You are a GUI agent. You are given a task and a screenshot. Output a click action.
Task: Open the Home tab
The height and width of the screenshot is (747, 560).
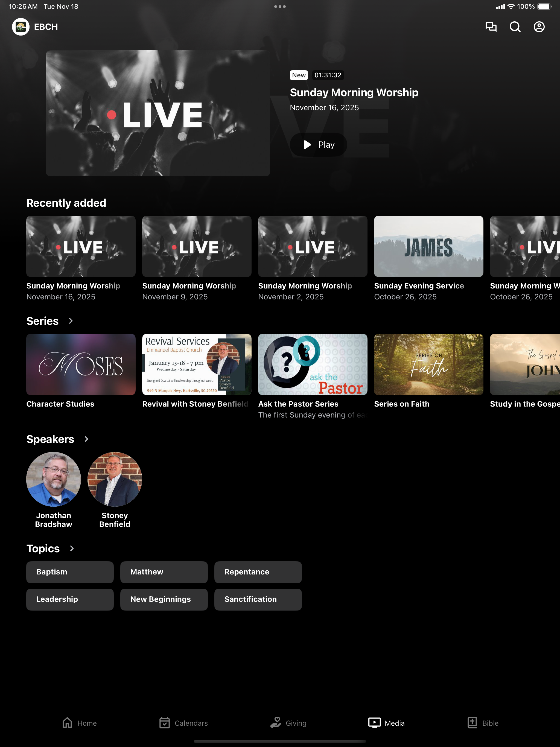point(79,723)
